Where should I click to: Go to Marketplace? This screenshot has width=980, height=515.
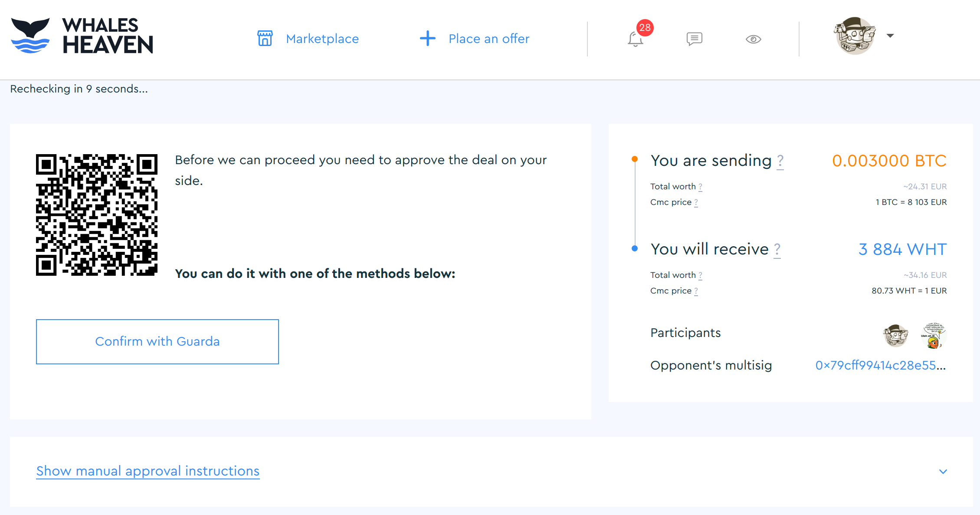[x=322, y=39]
